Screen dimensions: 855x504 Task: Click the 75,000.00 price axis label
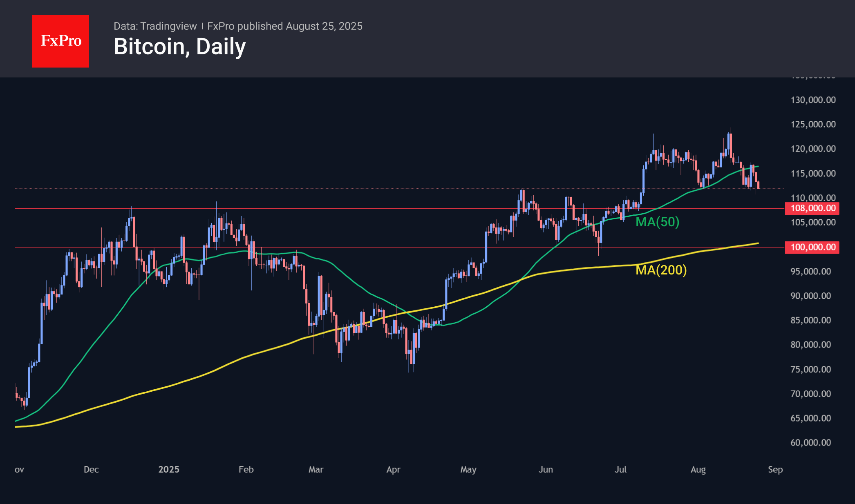click(810, 370)
